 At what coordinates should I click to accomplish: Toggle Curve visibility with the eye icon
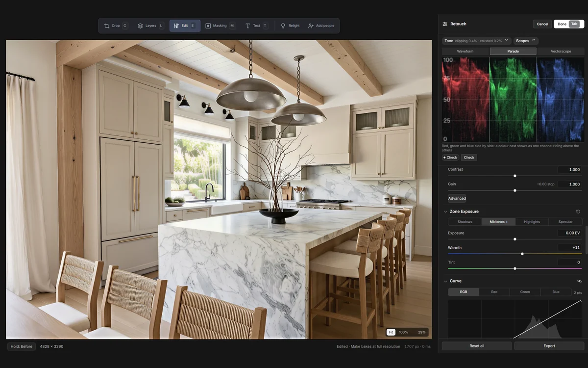click(x=579, y=281)
